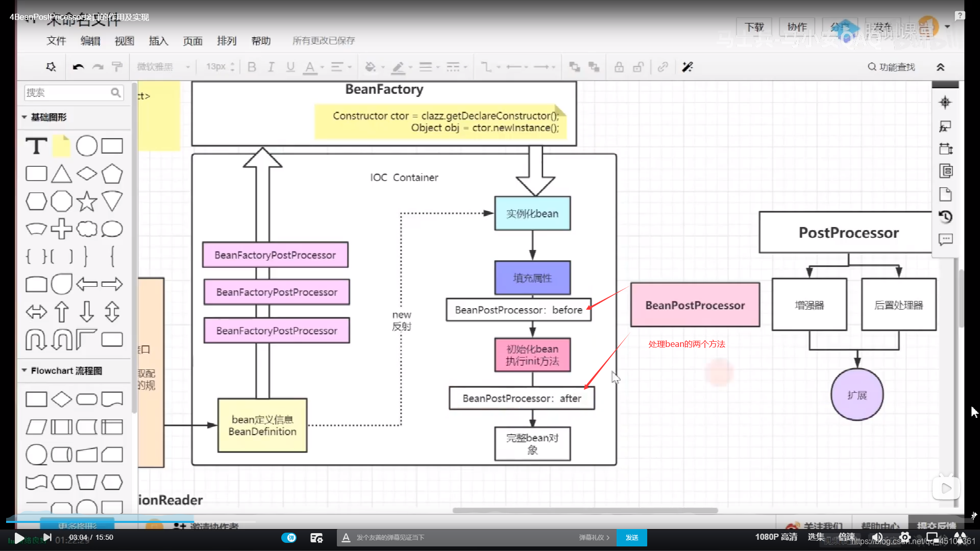
Task: Select the circle shape
Action: click(87, 146)
